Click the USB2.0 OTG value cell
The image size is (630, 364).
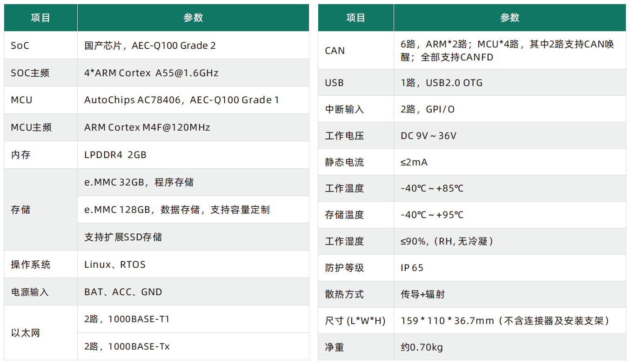(510, 83)
